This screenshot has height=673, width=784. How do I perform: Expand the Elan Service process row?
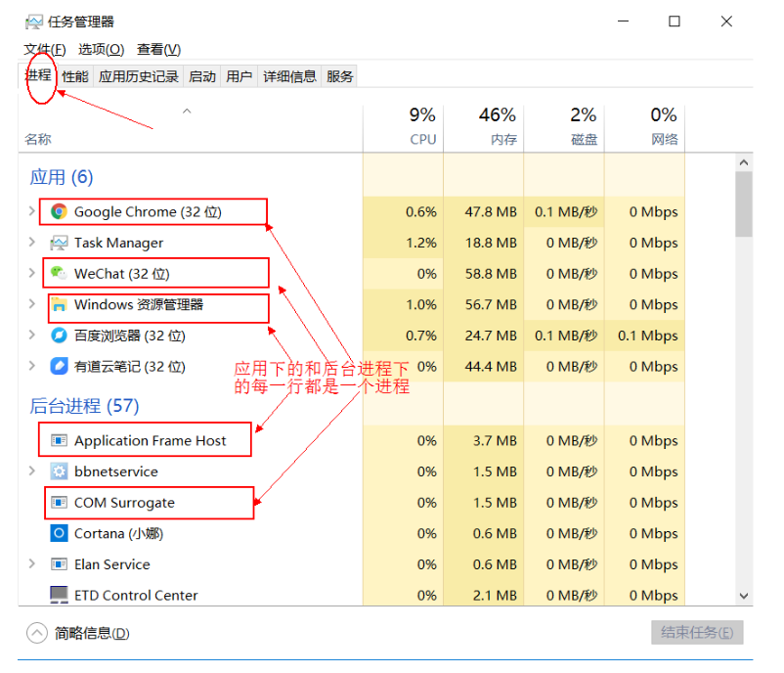32,563
